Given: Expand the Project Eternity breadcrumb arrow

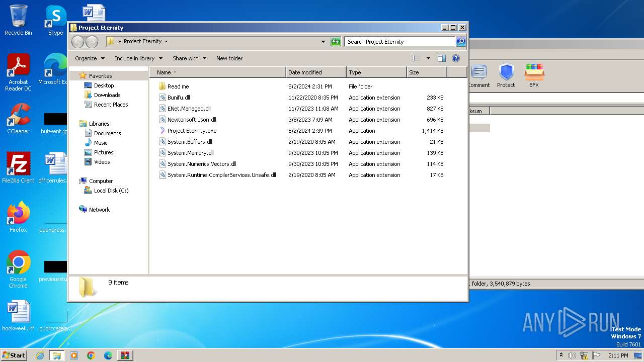Looking at the screenshot, I should pos(166,42).
